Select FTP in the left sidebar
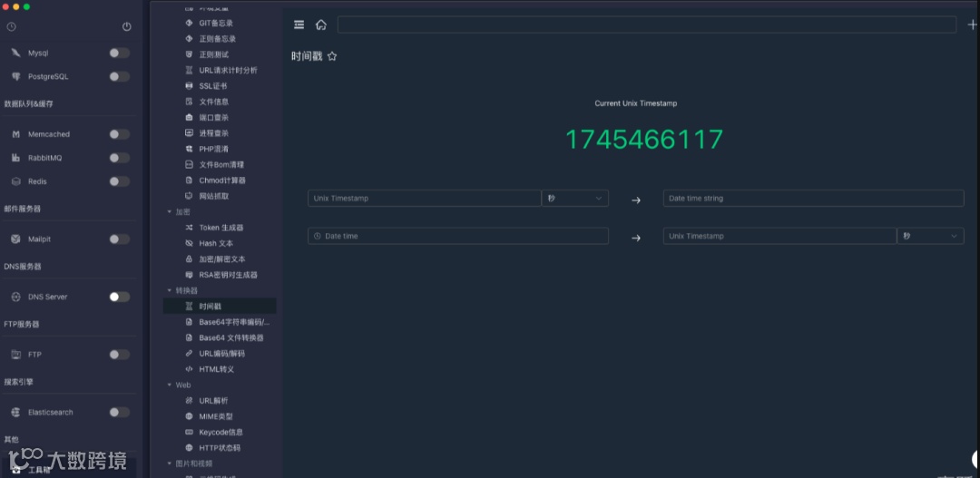 coord(34,355)
